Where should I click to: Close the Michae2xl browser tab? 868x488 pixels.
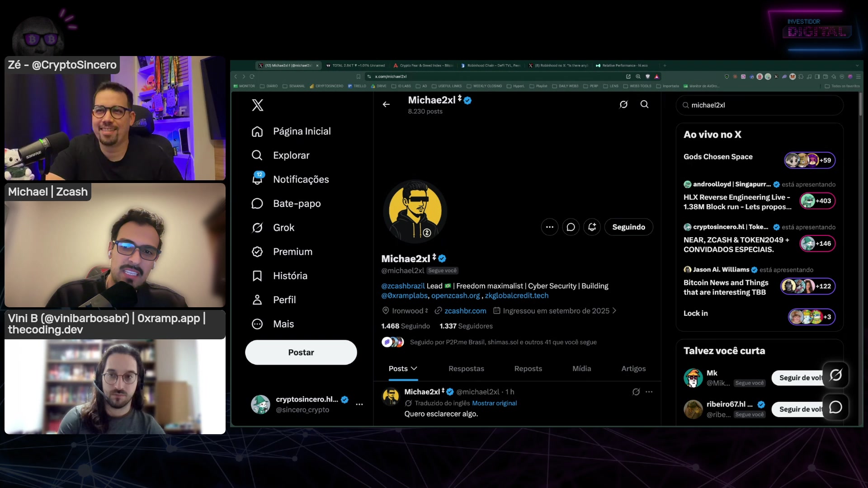pos(317,66)
